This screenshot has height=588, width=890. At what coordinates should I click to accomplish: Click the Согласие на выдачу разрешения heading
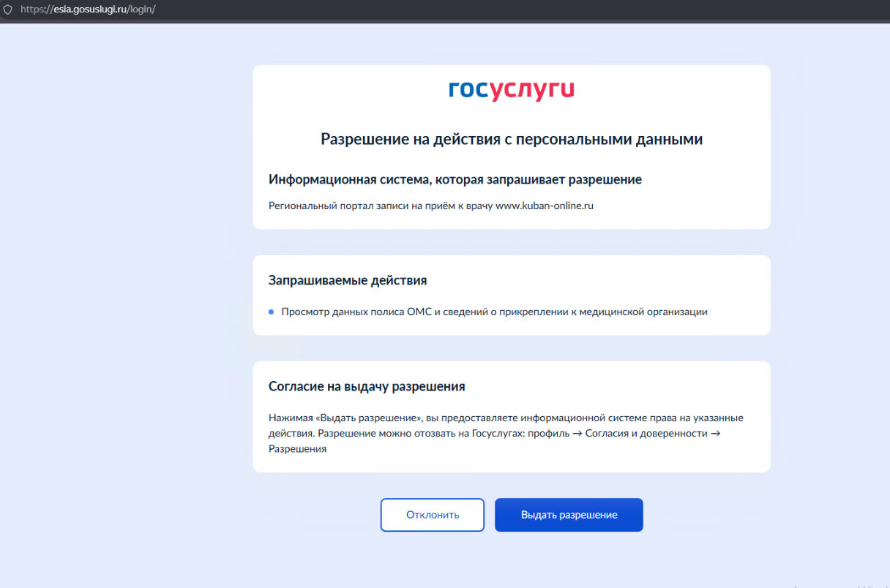coord(366,386)
